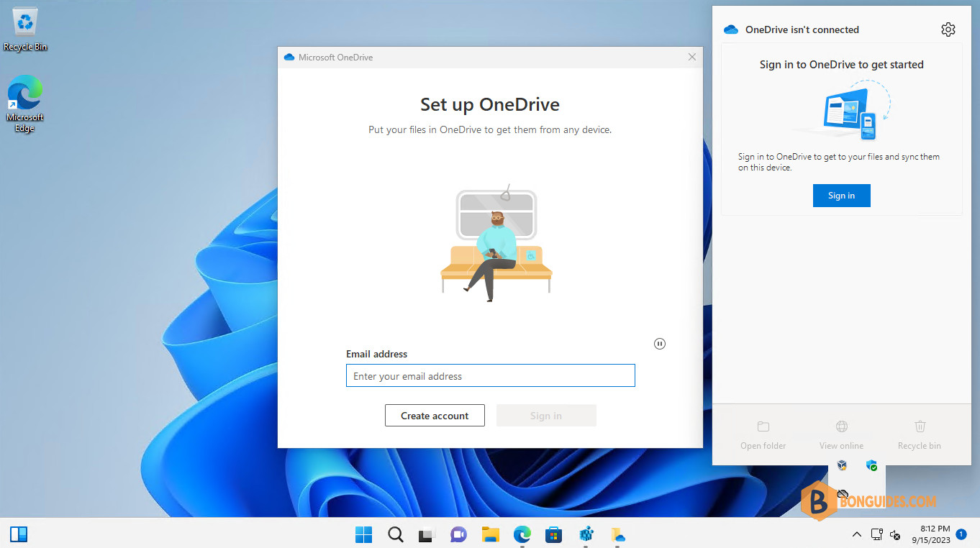Open taskbar Search
980x548 pixels.
(x=396, y=534)
